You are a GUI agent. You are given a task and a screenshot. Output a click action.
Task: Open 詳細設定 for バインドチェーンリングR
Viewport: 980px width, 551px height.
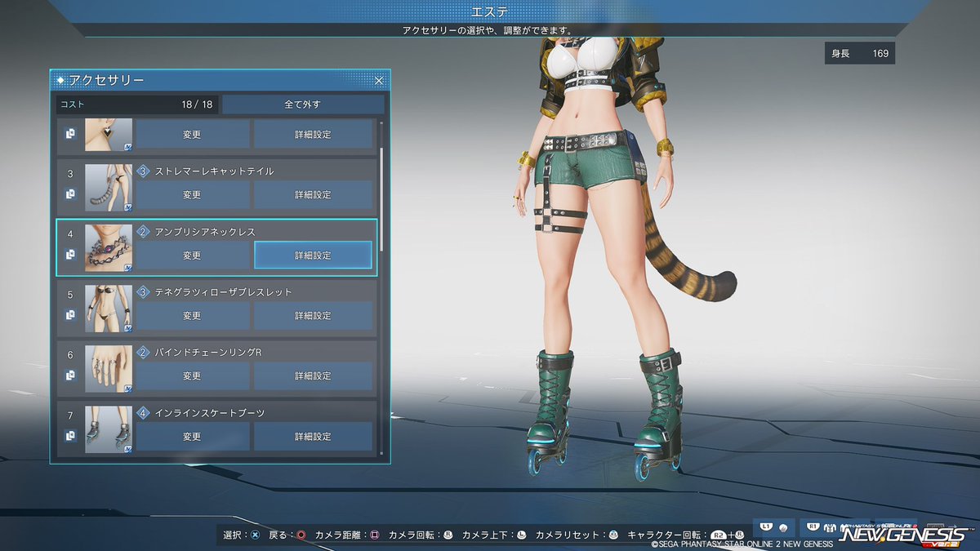click(x=313, y=375)
